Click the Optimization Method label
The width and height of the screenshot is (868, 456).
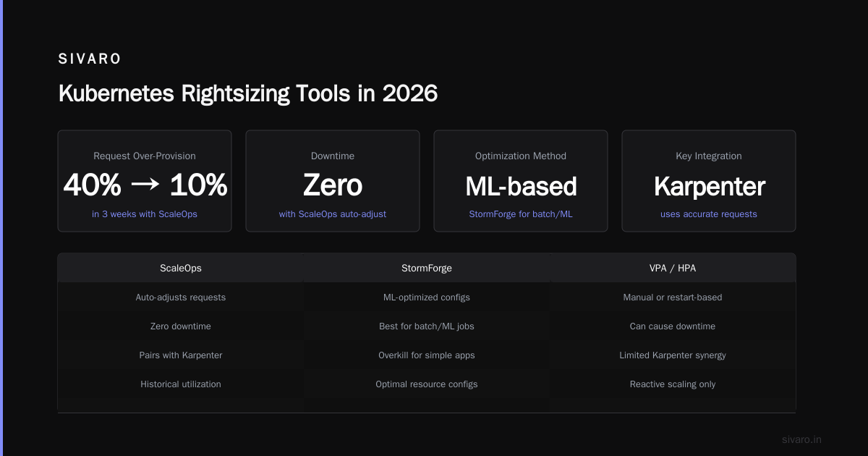tap(521, 156)
